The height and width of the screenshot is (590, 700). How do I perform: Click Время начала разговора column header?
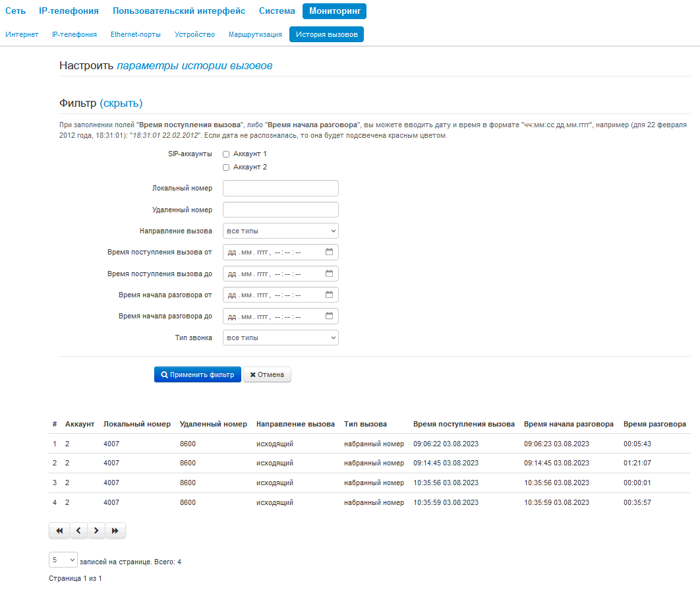[x=569, y=424]
